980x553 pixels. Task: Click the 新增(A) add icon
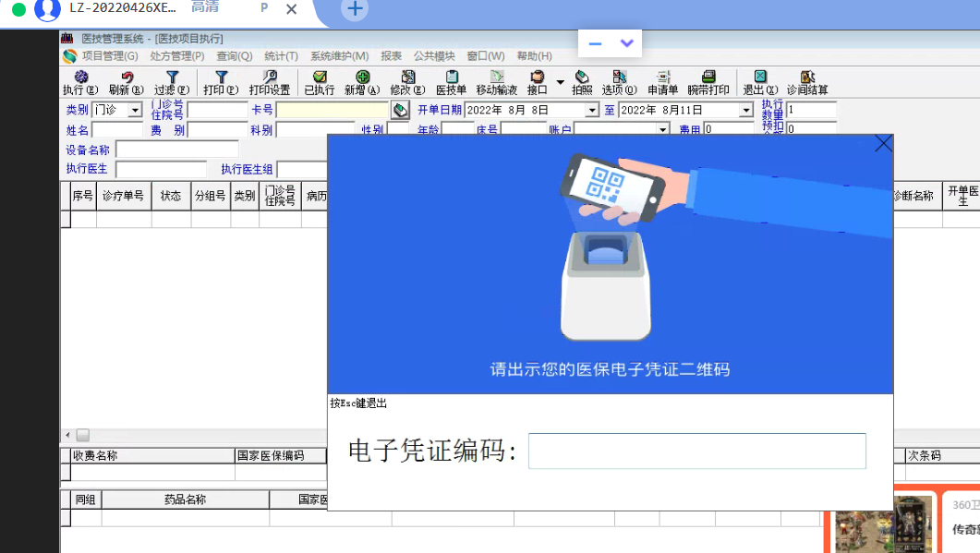pyautogui.click(x=362, y=83)
